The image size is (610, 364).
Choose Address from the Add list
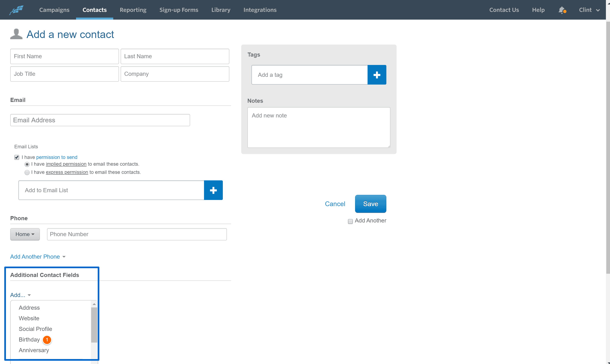(29, 308)
